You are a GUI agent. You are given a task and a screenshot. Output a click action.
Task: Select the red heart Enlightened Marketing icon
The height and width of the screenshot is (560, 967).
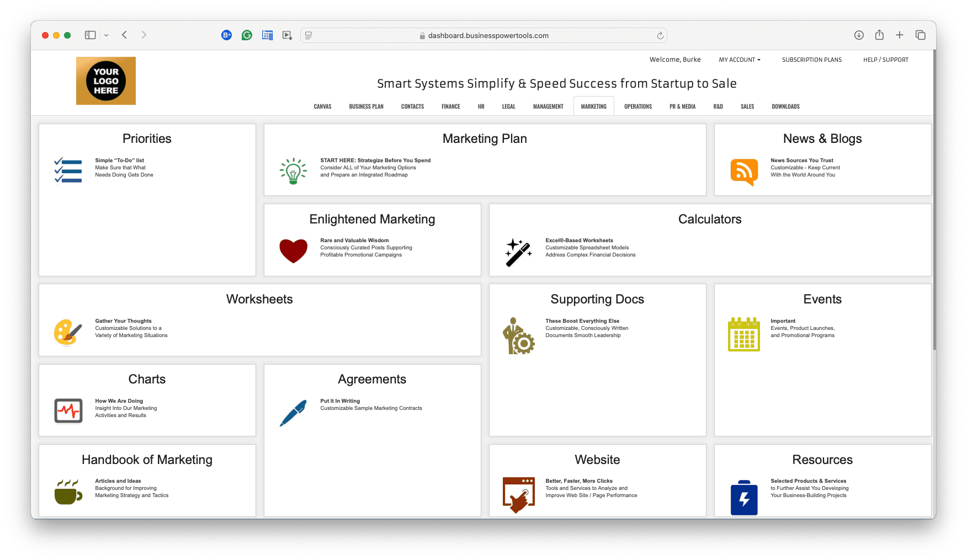[x=293, y=251]
